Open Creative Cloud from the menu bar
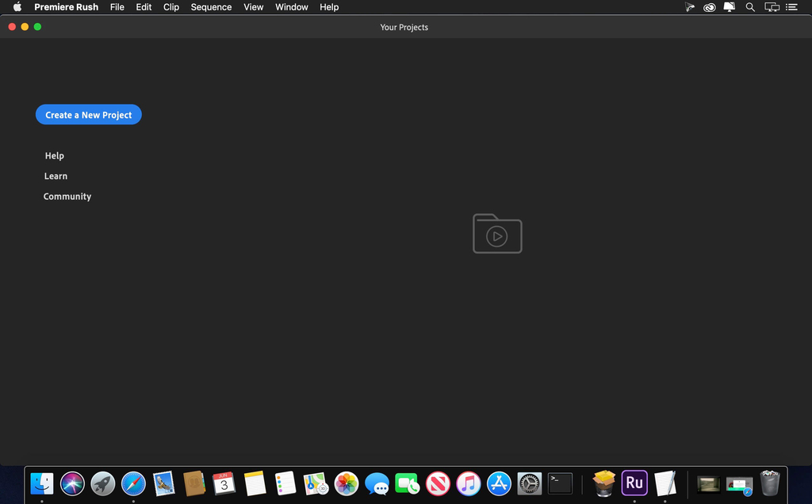This screenshot has width=812, height=504. coord(709,7)
